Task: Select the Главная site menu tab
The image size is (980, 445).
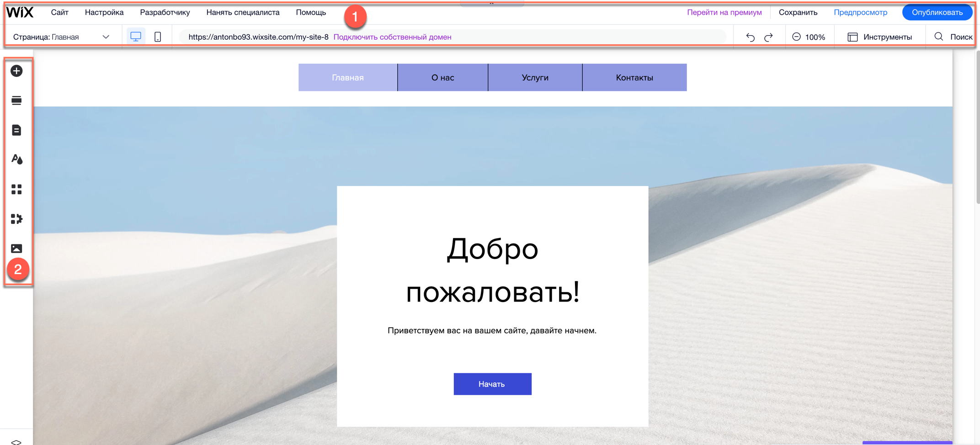Action: [x=348, y=78]
